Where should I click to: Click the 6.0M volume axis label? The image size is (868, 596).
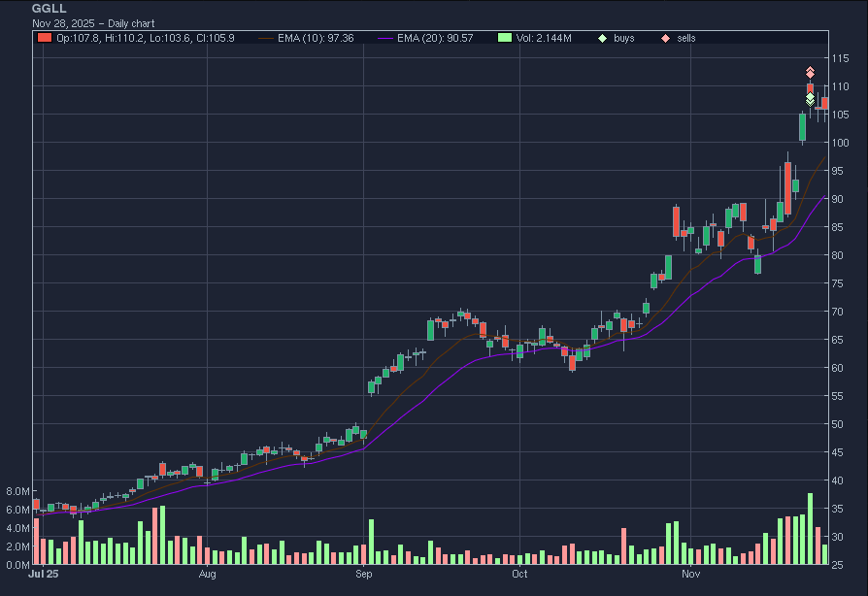[17, 510]
